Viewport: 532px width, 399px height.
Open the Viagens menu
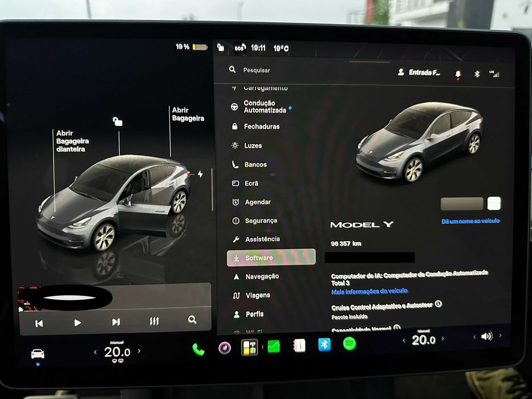tap(252, 295)
